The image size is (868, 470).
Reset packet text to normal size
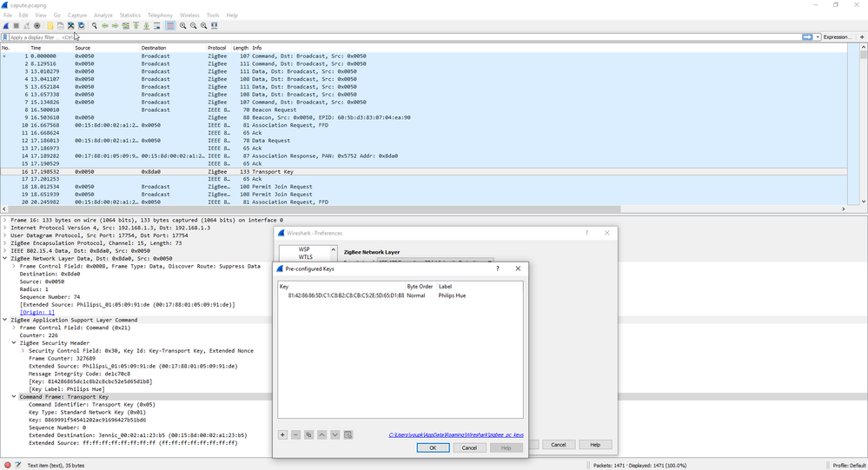(x=203, y=25)
